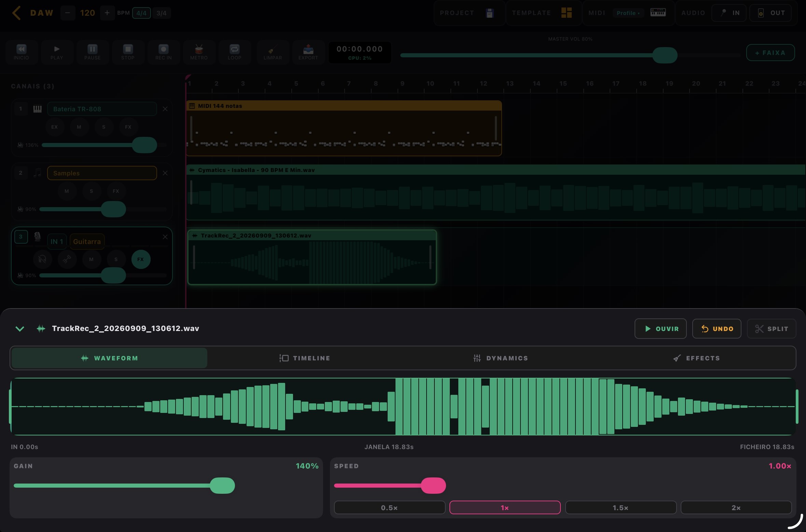The height and width of the screenshot is (532, 806).
Task: Click the INICIO rewind button
Action: (x=21, y=52)
